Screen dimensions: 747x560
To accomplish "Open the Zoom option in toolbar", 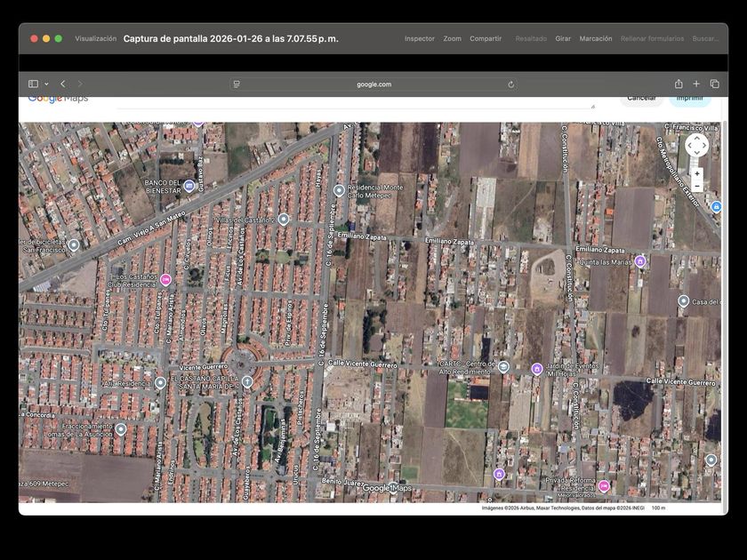I will coord(452,39).
